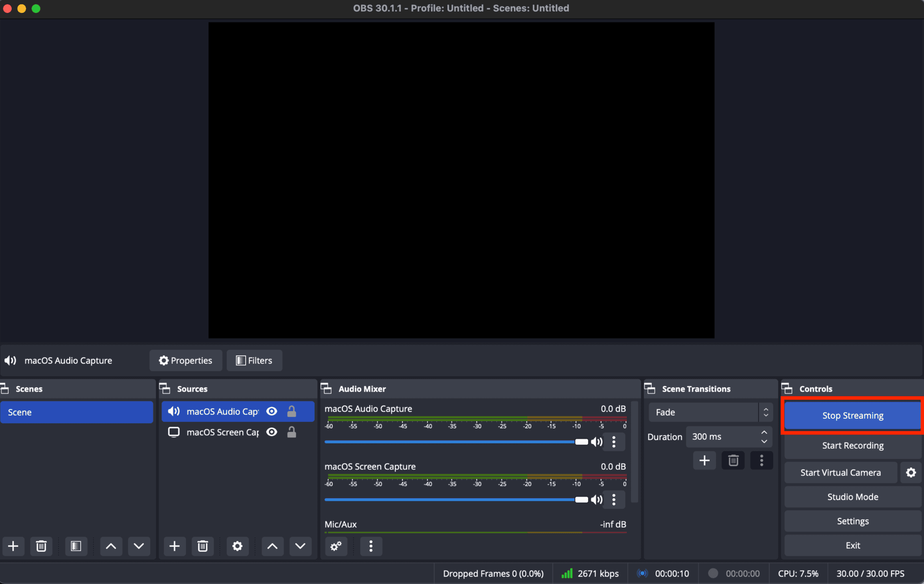Click 2671 kbps bitrate text
The image size is (924, 584).
pos(598,574)
